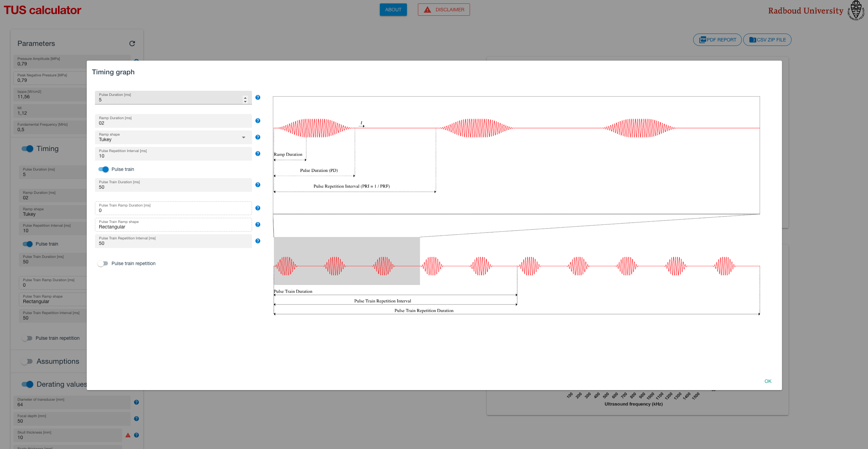Open Pulse Train Ramp shape Rectangular selector
Screen dimensions: 868x449
click(x=173, y=225)
